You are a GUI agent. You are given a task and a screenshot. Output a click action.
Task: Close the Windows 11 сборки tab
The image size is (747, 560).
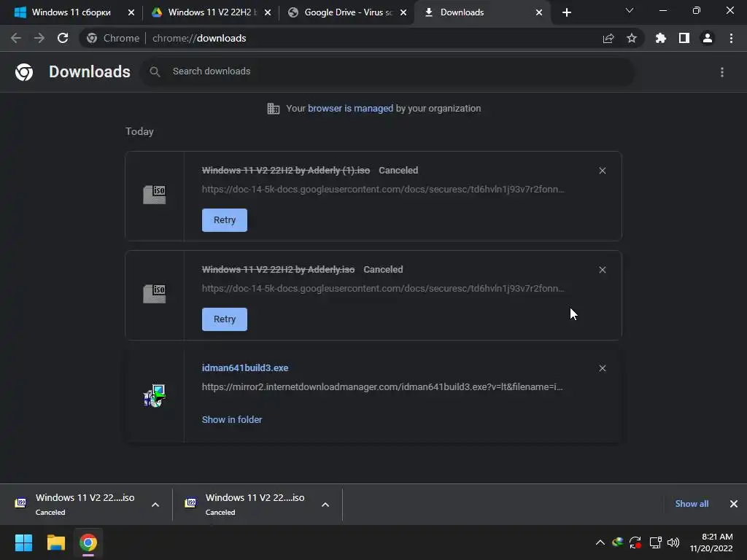coord(131,12)
